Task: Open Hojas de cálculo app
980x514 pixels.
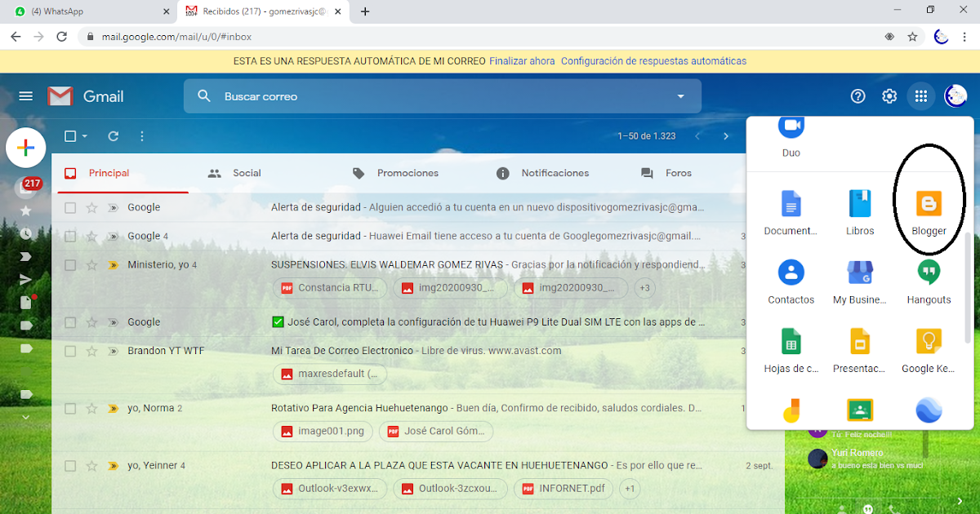Action: coord(791,351)
